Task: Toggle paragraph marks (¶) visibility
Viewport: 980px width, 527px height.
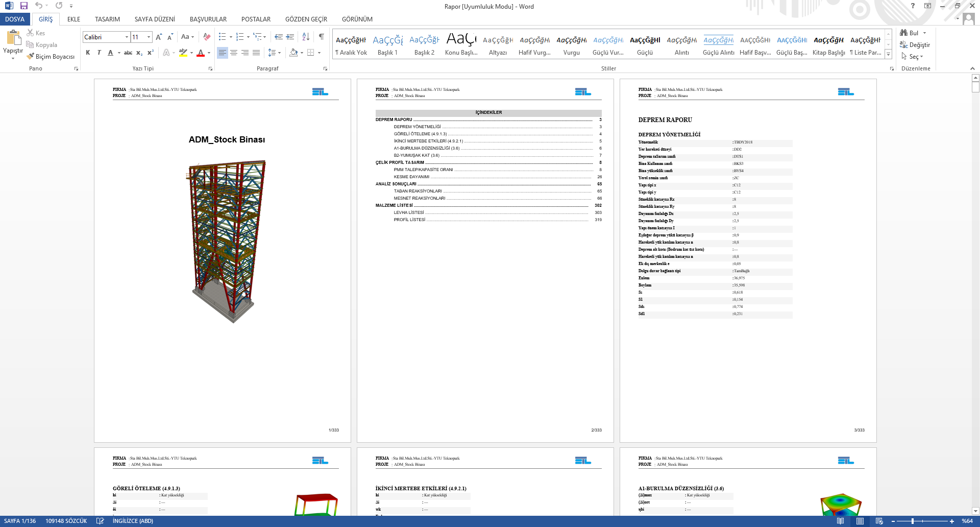Action: (321, 37)
